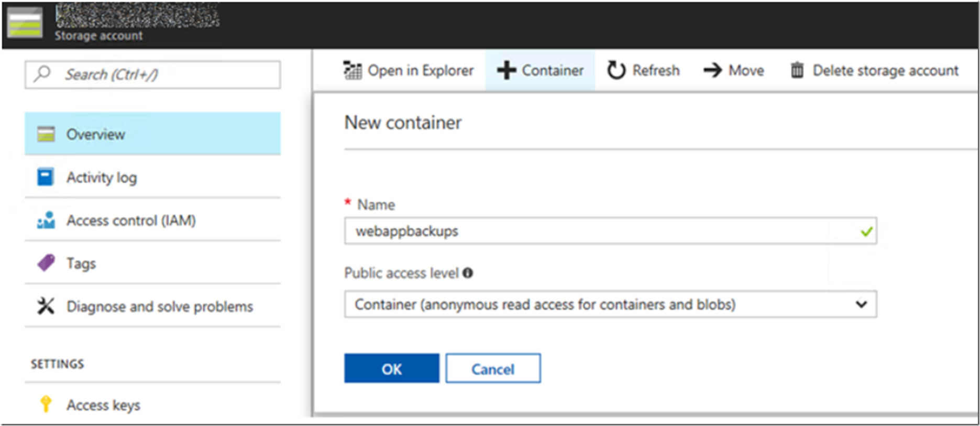Click the circular Refresh icon
The width and height of the screenshot is (980, 426).
click(616, 70)
